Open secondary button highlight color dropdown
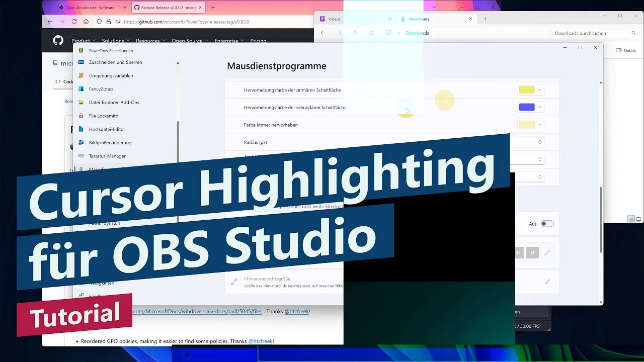644x362 pixels. point(540,107)
